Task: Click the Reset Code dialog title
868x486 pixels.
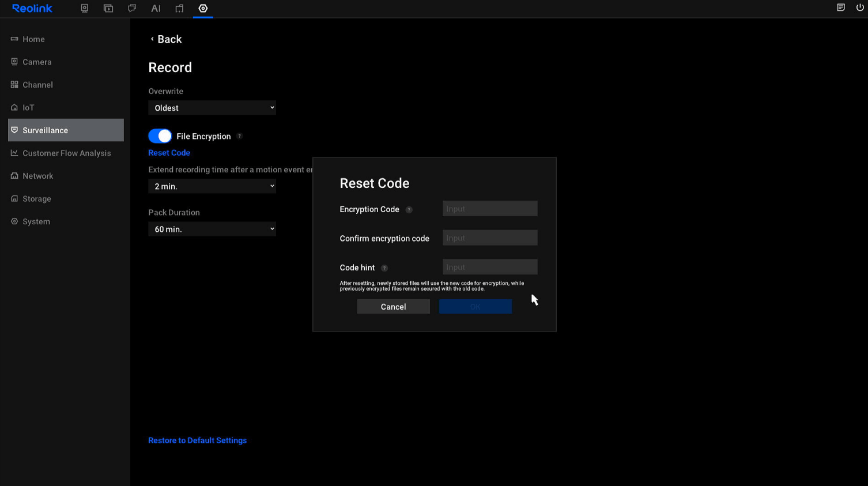Action: 375,183
